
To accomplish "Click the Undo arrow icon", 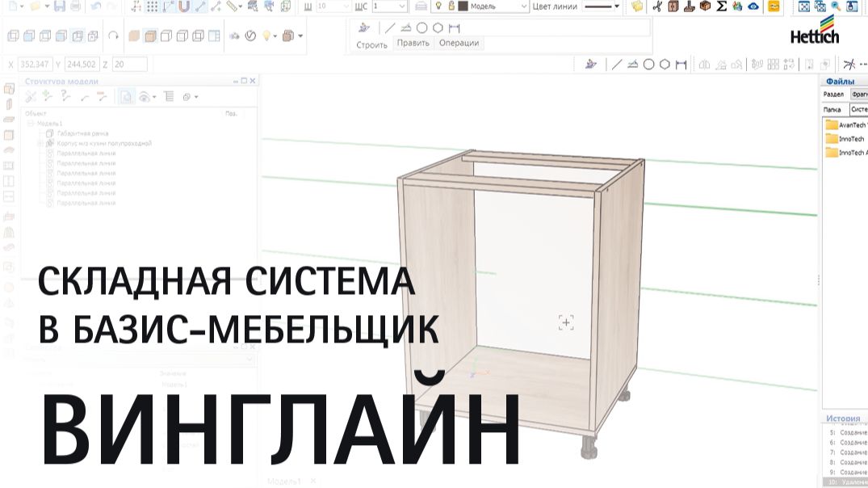I will (x=95, y=6).
